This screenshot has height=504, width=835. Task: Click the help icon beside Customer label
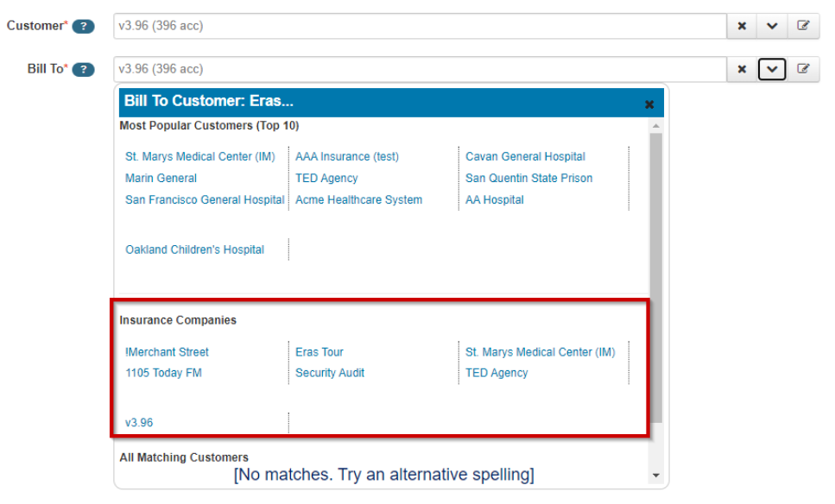pyautogui.click(x=83, y=27)
